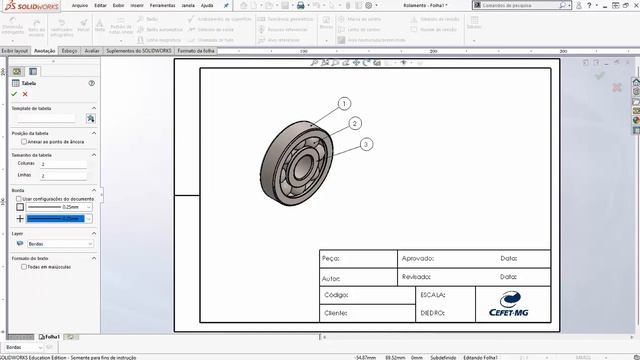Open the Appearances task pane icon
Screen dimensions: 640x360
click(x=636, y=120)
